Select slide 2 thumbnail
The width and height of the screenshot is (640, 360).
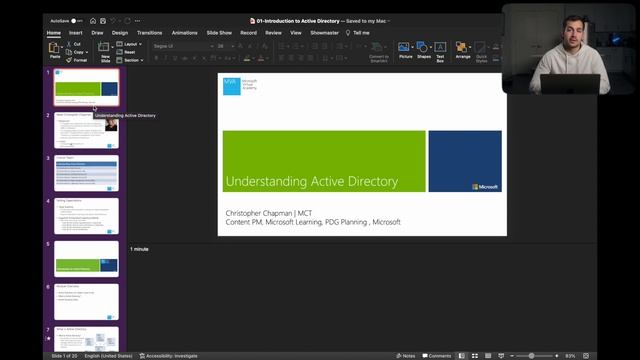tap(87, 131)
